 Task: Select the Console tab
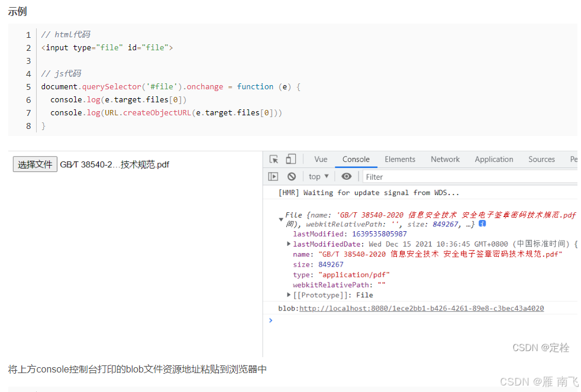356,159
